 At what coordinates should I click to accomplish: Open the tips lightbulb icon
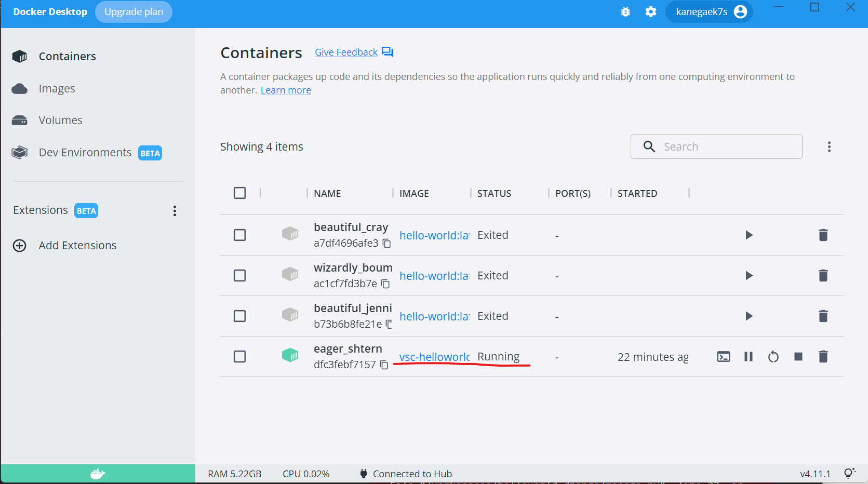tap(850, 473)
